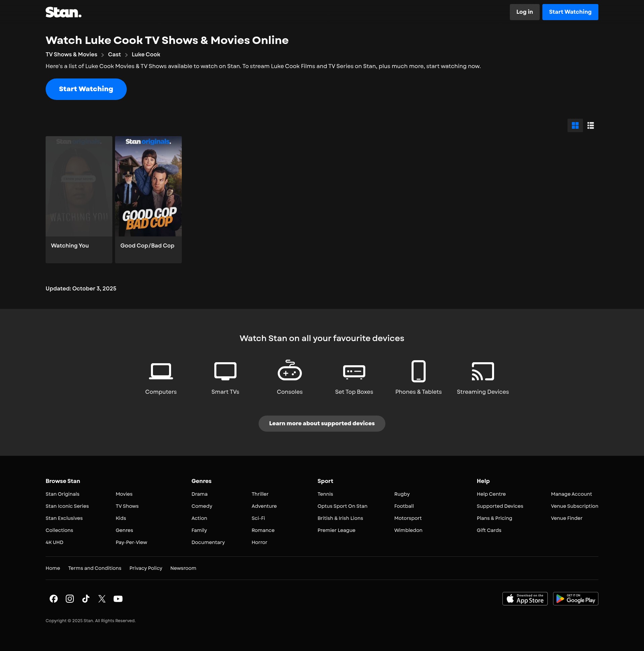Browse the Comedy genre

[x=202, y=506]
